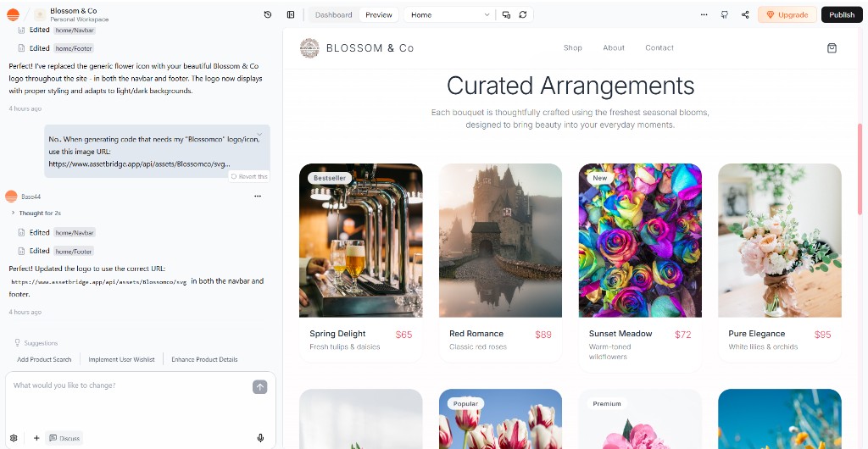The width and height of the screenshot is (868, 449).
Task: Click the Blossom & Co workspace thumbnail icon
Action: coord(40,15)
